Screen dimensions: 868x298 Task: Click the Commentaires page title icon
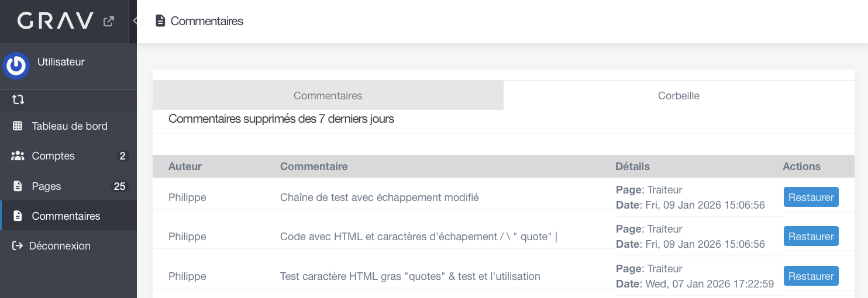pos(160,21)
